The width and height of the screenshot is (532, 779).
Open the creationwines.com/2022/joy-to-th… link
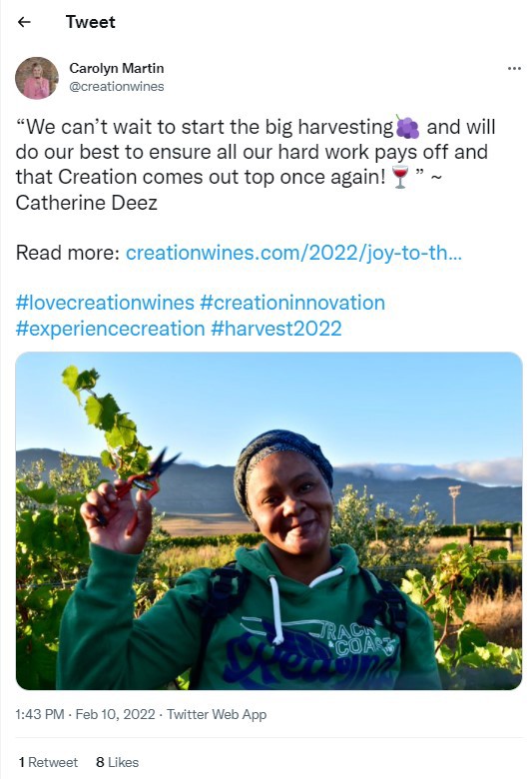click(x=293, y=253)
